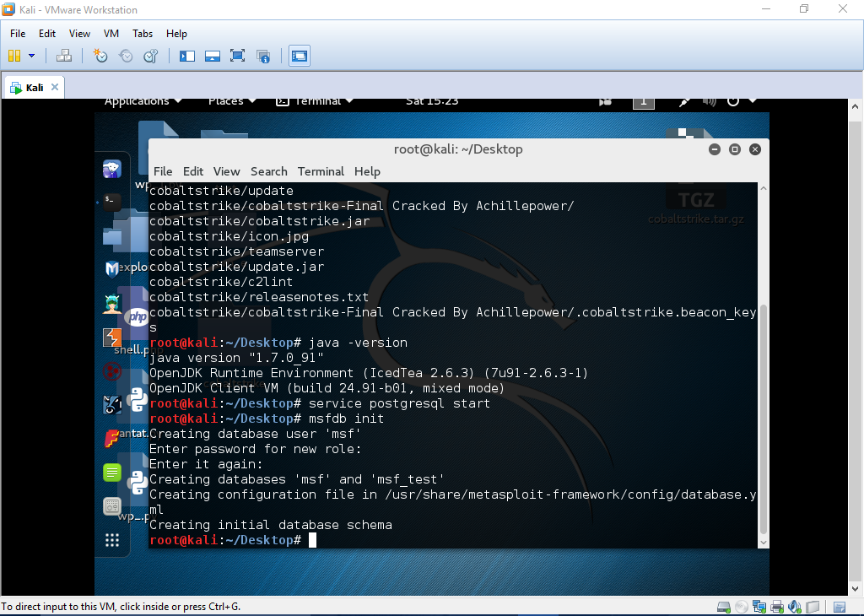Open terminal Help menu
The image size is (864, 616).
tap(367, 171)
